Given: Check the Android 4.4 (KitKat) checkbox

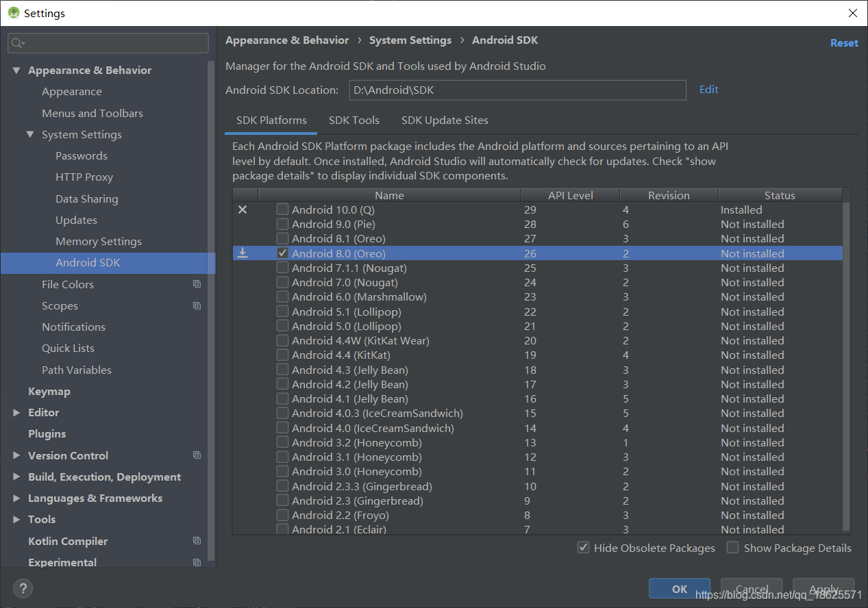Looking at the screenshot, I should pos(282,355).
